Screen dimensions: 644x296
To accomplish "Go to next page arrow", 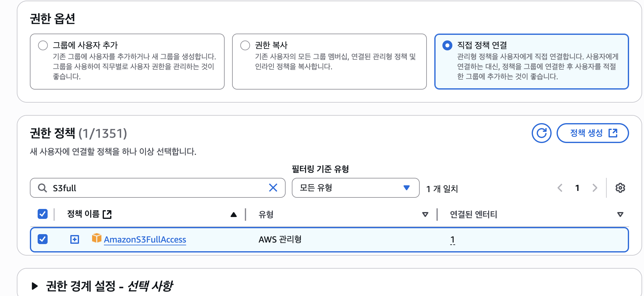I will (595, 188).
